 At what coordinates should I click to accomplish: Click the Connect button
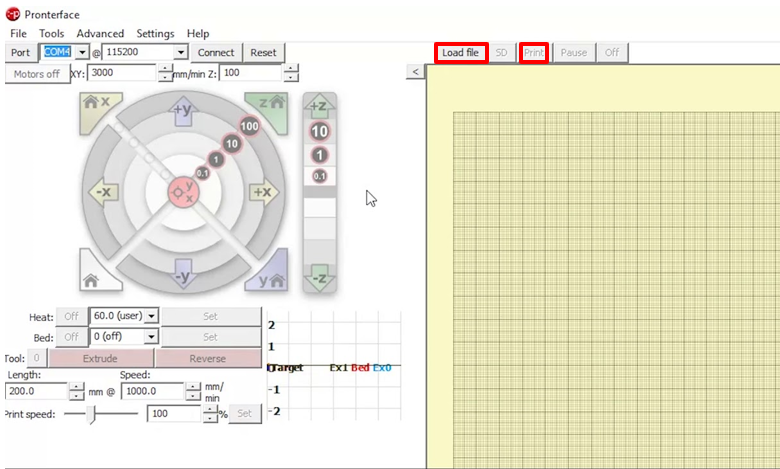pyautogui.click(x=216, y=52)
